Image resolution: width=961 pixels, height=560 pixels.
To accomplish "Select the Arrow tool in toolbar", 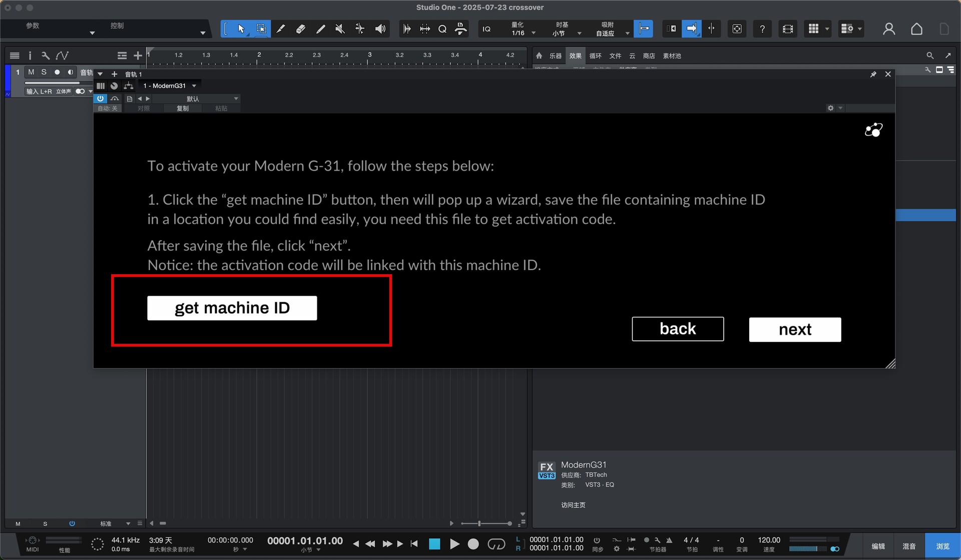I will (241, 29).
